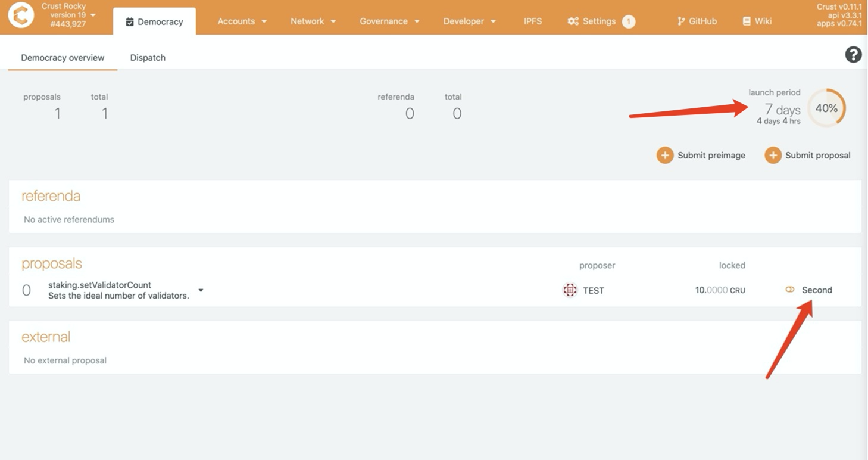
Task: Click the referenda section heading
Action: pos(51,196)
